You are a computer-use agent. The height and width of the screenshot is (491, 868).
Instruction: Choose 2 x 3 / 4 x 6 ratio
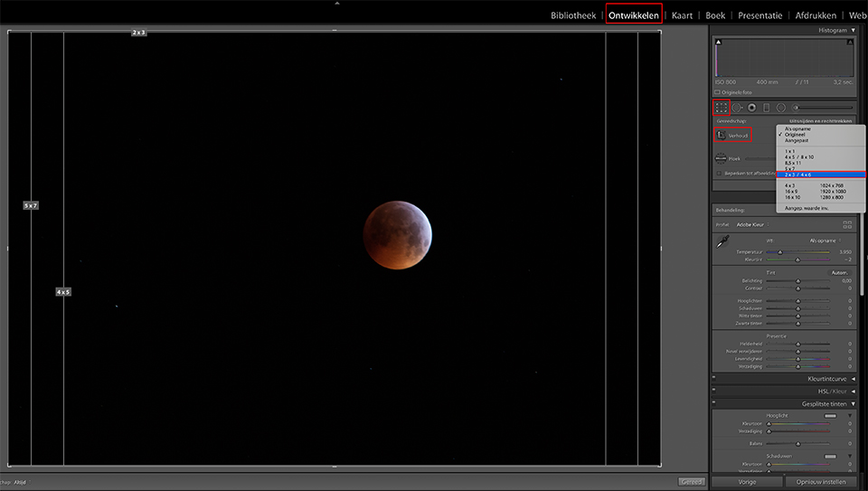pyautogui.click(x=820, y=175)
